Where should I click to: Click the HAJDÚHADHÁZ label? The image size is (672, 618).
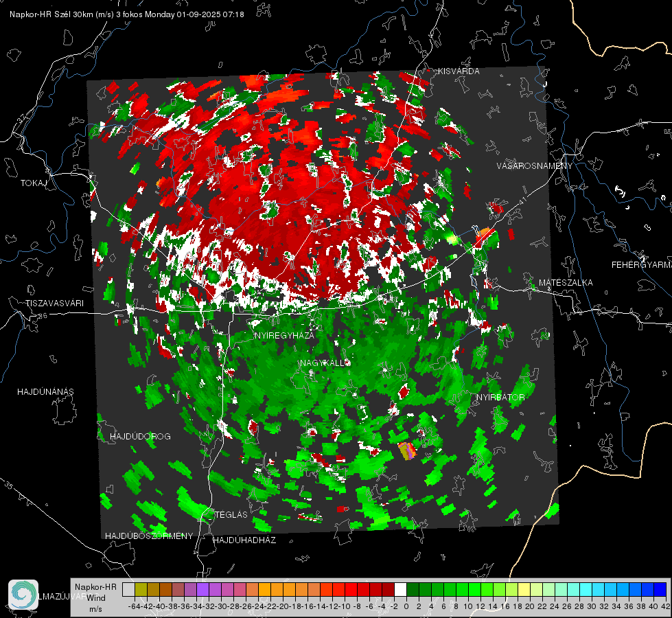click(245, 540)
